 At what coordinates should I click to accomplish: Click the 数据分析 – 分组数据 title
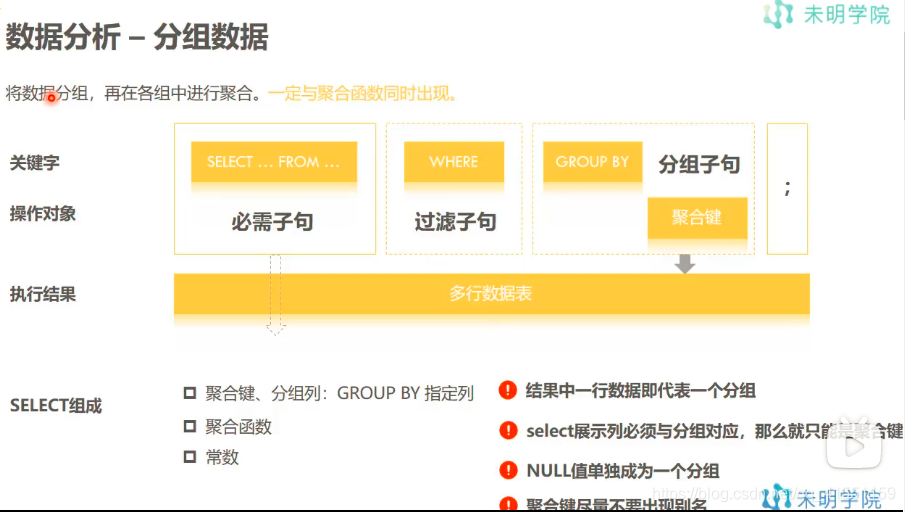137,37
